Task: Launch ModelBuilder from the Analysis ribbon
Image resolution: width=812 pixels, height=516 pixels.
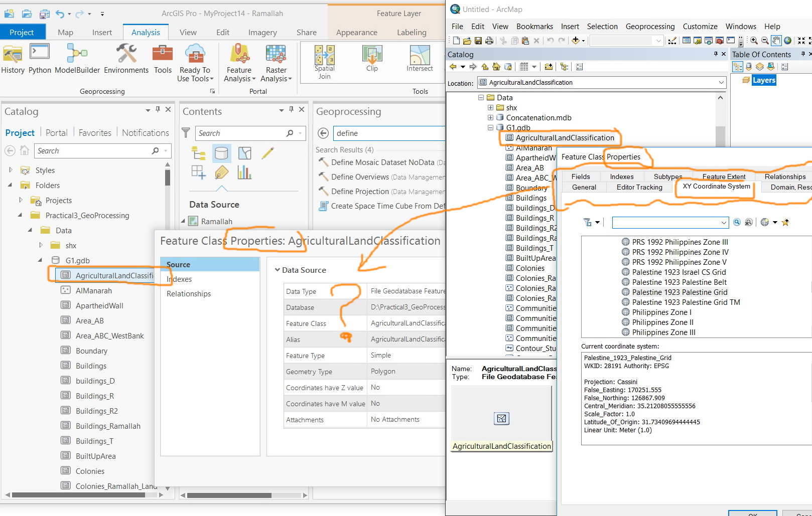Action: point(77,59)
